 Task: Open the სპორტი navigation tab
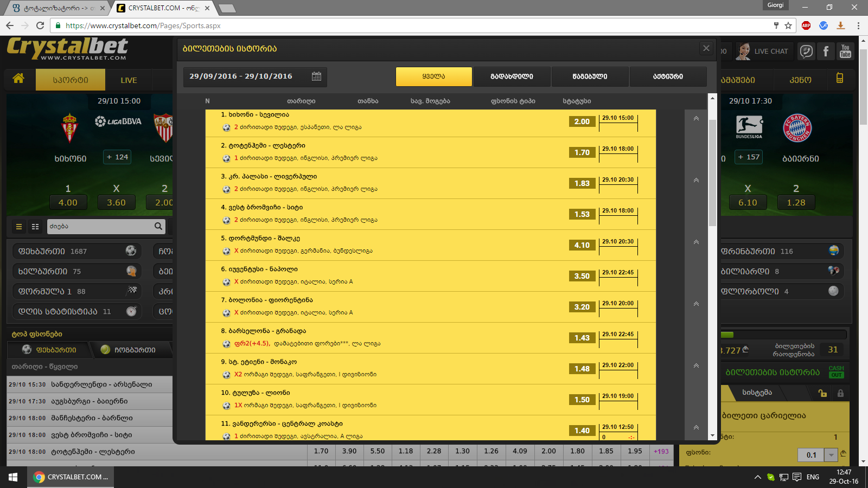click(x=70, y=80)
